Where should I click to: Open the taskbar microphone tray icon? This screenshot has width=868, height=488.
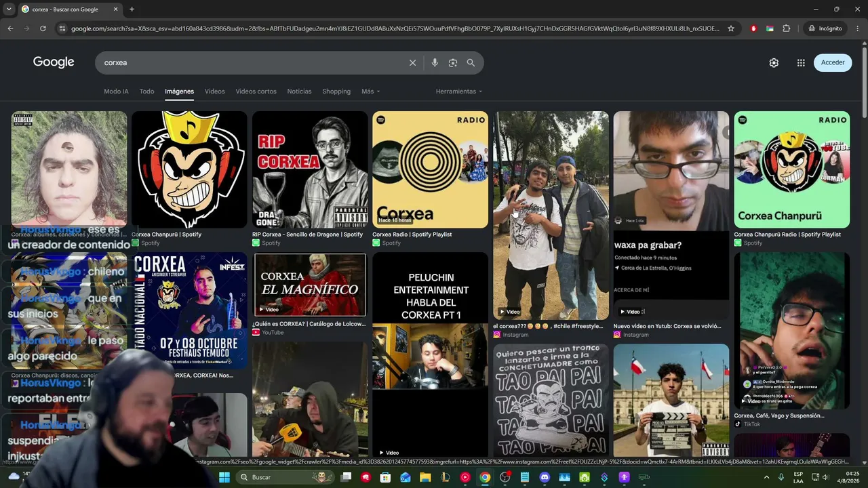(781, 477)
